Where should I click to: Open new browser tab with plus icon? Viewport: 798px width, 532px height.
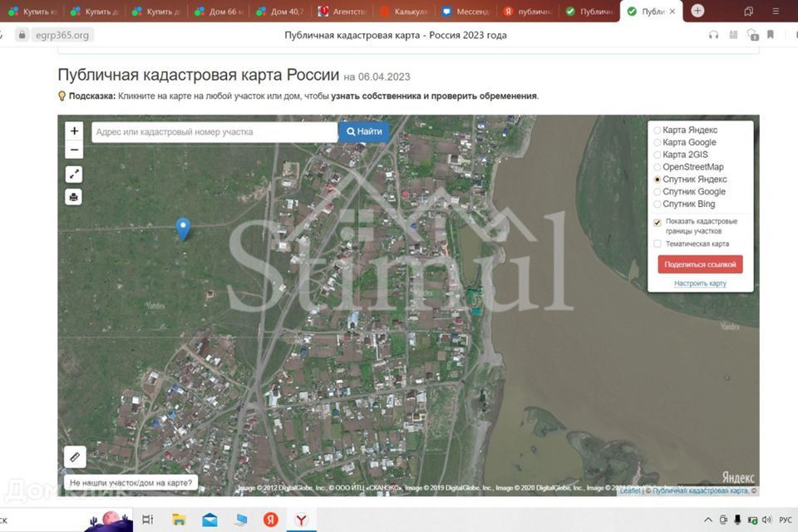click(x=697, y=11)
